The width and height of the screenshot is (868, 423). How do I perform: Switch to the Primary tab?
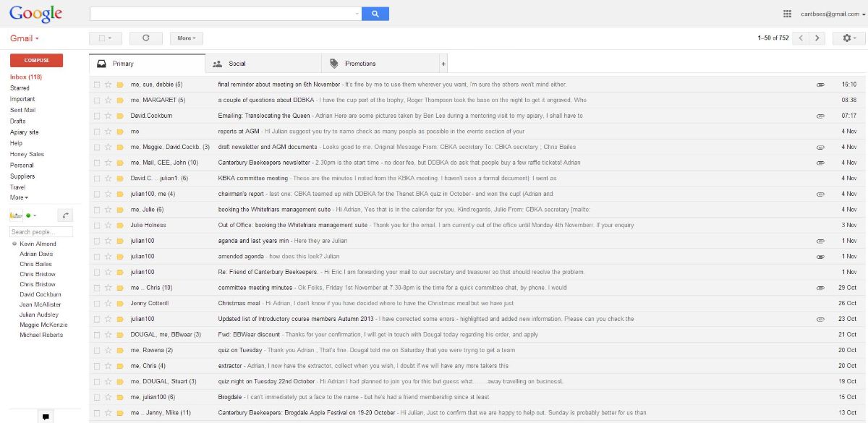coord(148,64)
